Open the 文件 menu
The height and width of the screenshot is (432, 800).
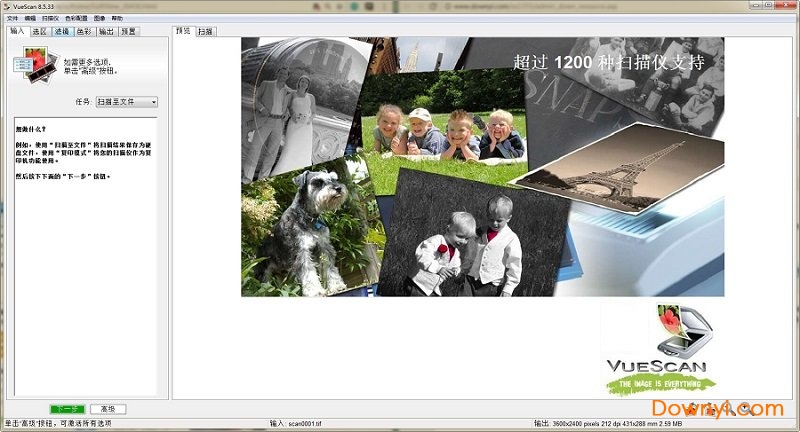tap(12, 18)
